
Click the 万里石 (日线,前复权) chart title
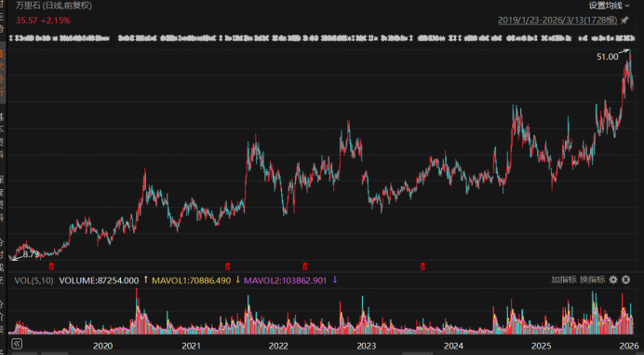[x=54, y=6]
